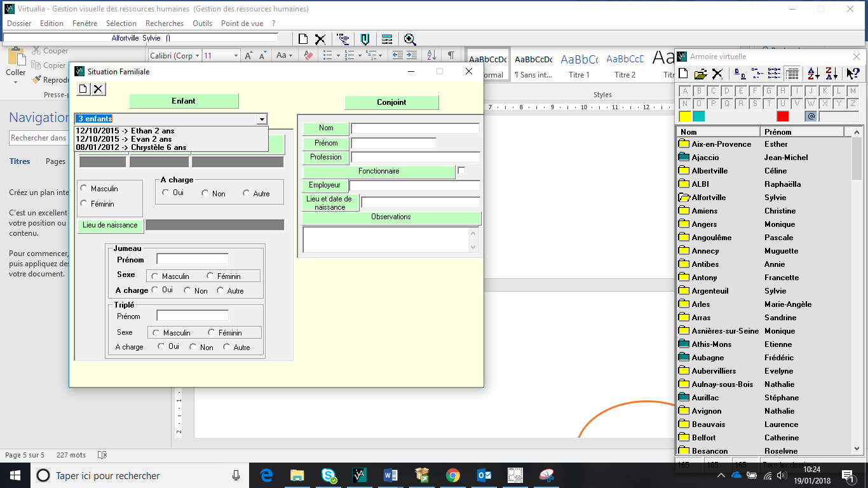This screenshot has width=868, height=488.
Task: Select Oui for Enfant A charge
Action: pyautogui.click(x=166, y=193)
